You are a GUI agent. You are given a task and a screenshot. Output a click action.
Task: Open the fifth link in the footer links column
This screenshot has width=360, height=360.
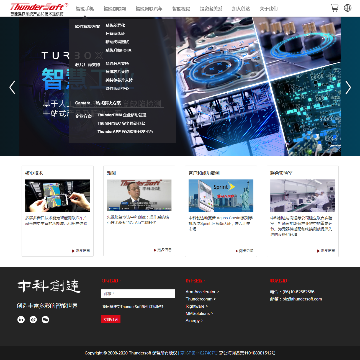194,321
